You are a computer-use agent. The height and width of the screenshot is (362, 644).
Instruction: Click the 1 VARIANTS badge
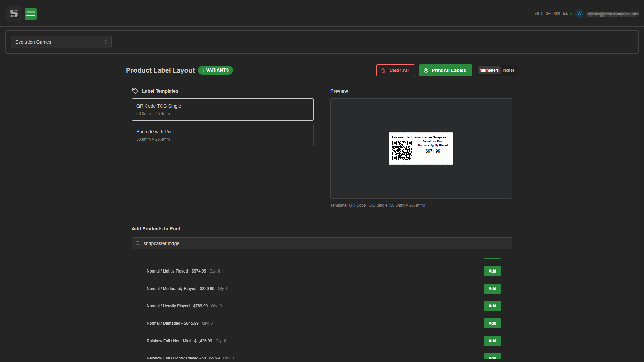point(215,70)
